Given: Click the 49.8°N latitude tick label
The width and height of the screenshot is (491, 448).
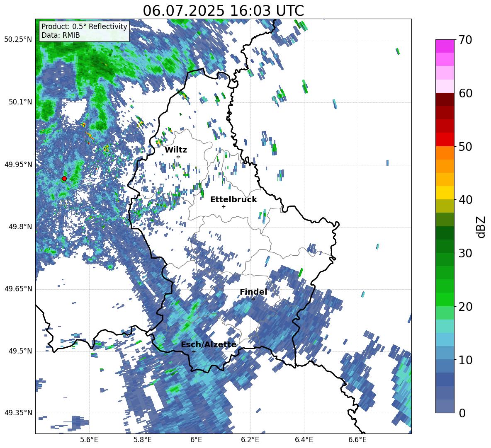Looking at the screenshot, I should point(21,227).
